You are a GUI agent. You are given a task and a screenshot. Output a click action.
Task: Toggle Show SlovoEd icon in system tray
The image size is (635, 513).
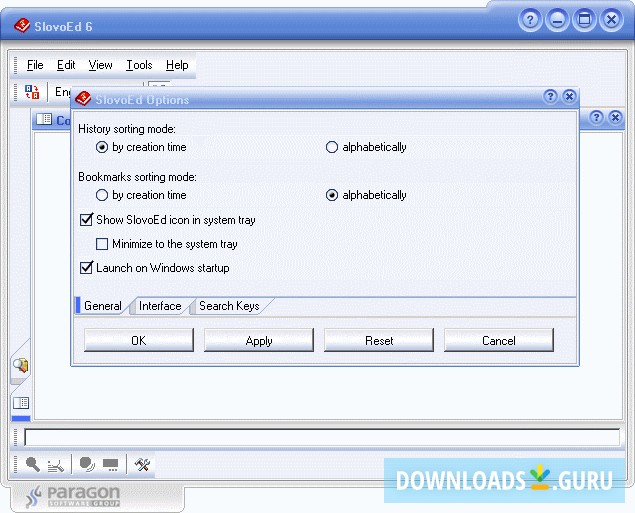point(168,220)
